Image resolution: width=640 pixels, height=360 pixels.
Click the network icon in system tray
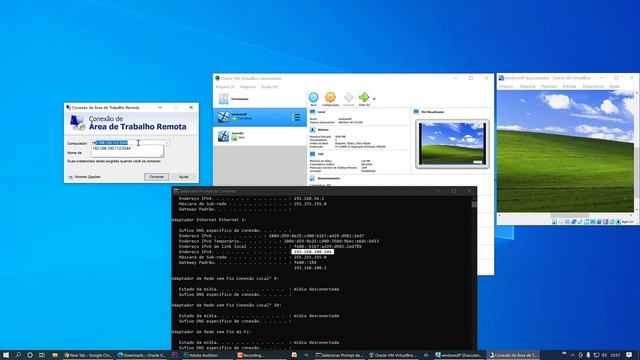click(x=596, y=355)
